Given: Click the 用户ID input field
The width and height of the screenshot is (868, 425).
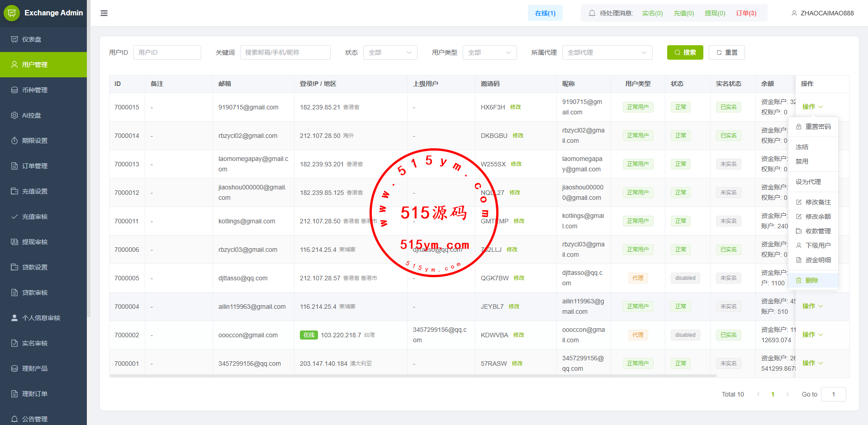Looking at the screenshot, I should pyautogui.click(x=167, y=52).
